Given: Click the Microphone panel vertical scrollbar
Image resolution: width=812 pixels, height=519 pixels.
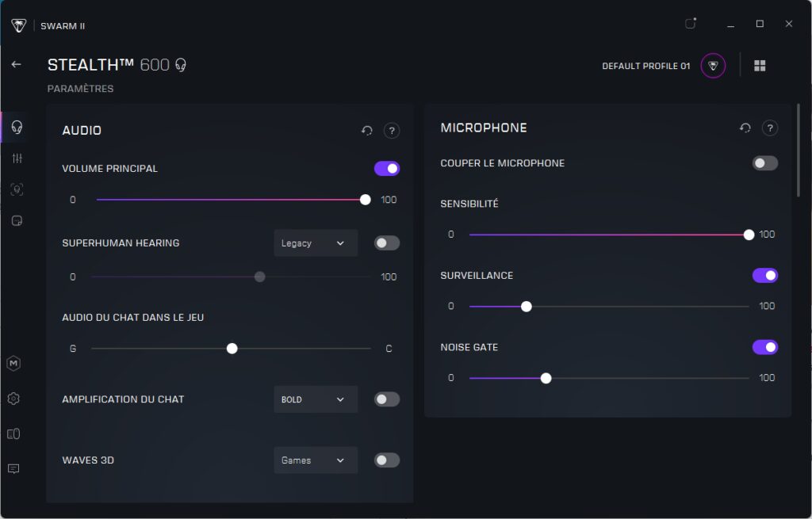Looking at the screenshot, I should click(x=798, y=151).
